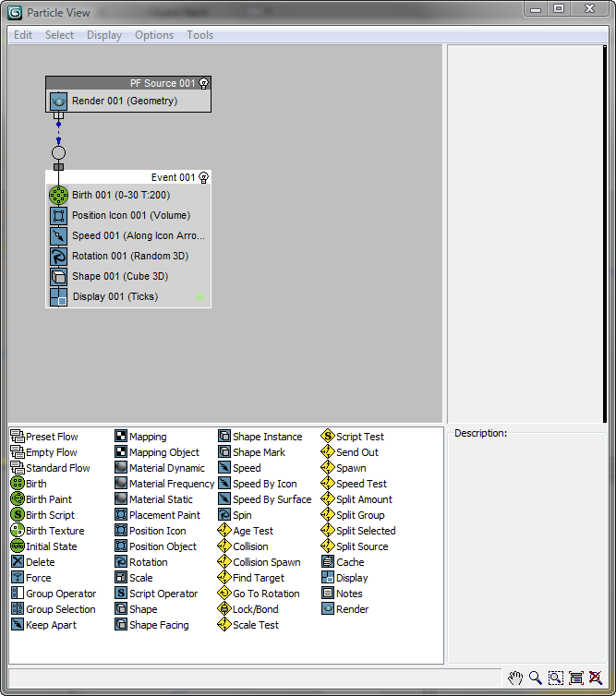Pick the Render operator in depot
Screen dimensions: 616x696
pyautogui.click(x=345, y=609)
